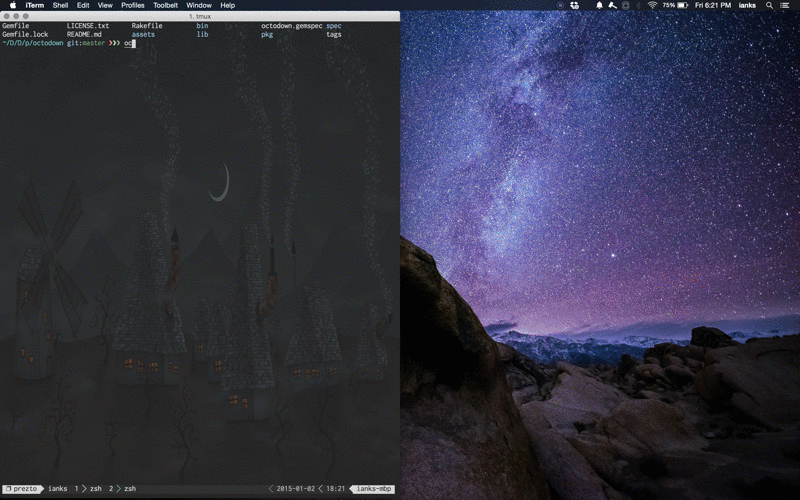800x500 pixels.
Task: Click the spec directory name
Action: point(334,26)
